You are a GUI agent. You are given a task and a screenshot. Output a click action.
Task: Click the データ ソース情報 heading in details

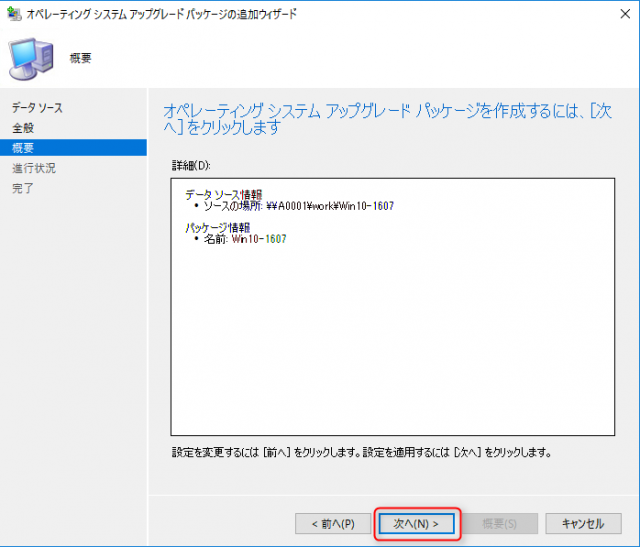coord(224,195)
